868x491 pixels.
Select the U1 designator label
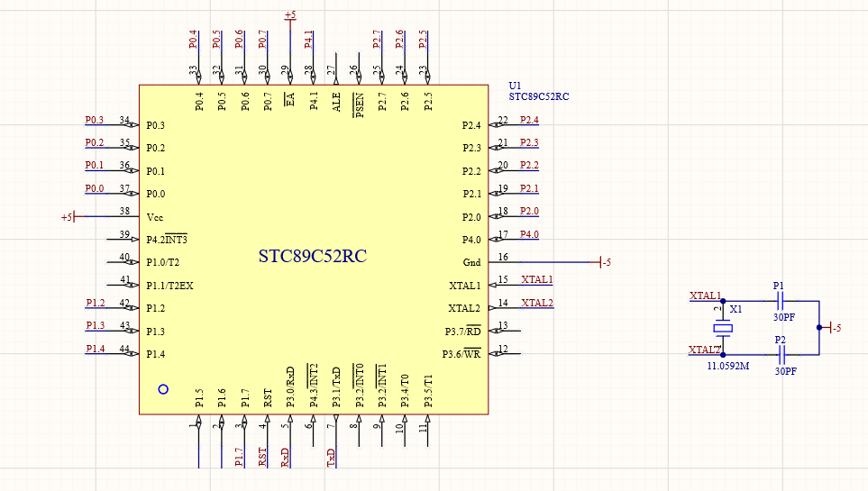coord(515,86)
